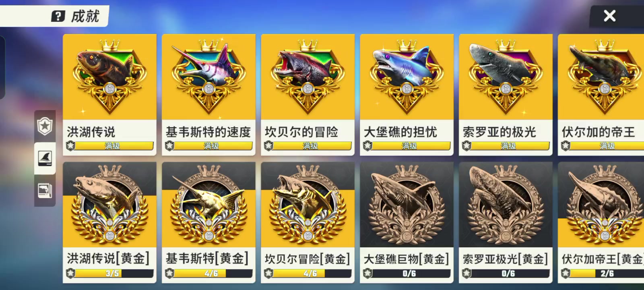Close the achievements screen with X
The height and width of the screenshot is (290, 644).
609,16
